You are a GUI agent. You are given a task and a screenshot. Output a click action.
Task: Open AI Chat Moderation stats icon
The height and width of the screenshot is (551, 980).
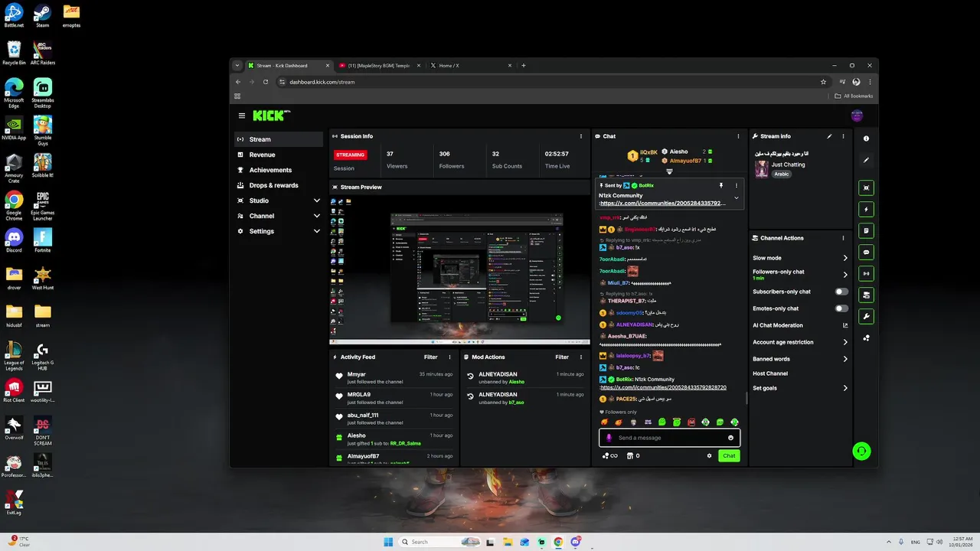coord(845,325)
